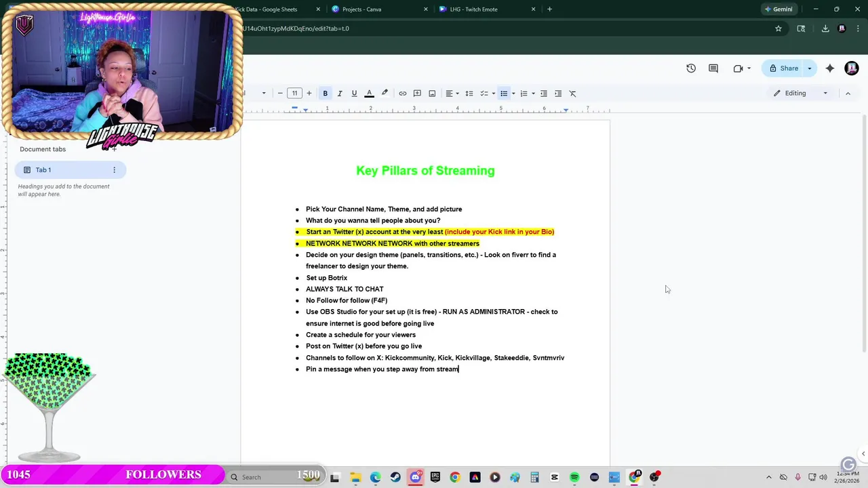Open the text color picker
This screenshot has width=868, height=488.
tap(369, 94)
